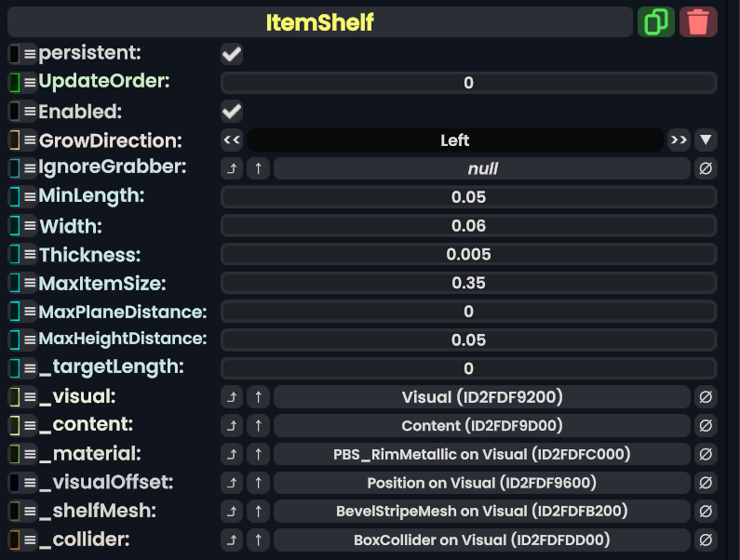Click the up arrow beside _shelfMesh
This screenshot has width=740, height=560.
tap(259, 511)
